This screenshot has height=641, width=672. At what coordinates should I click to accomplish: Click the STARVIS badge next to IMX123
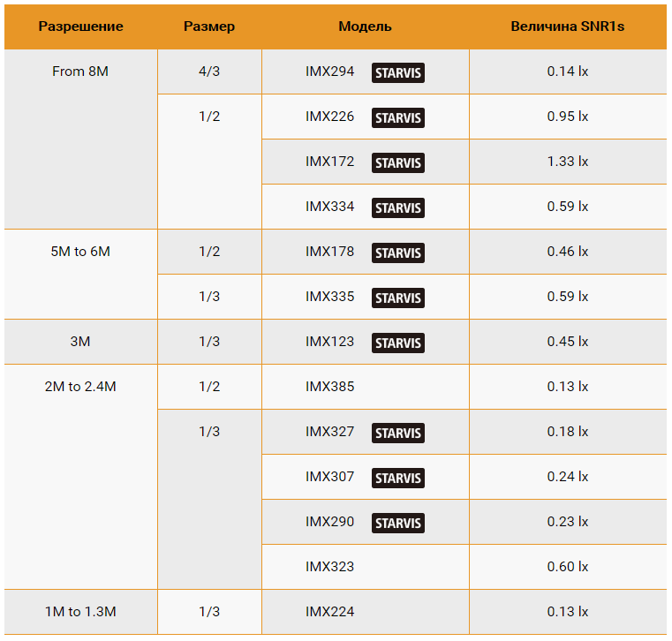point(397,343)
